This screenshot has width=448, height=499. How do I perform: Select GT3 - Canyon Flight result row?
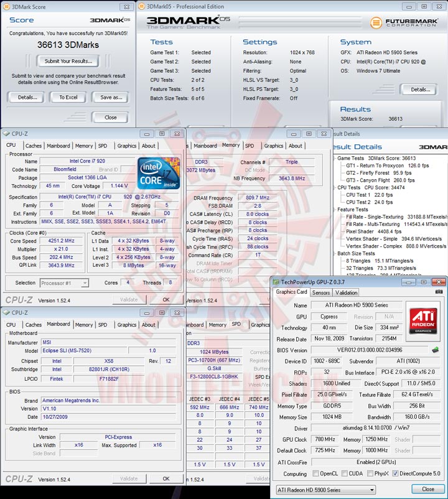click(380, 180)
